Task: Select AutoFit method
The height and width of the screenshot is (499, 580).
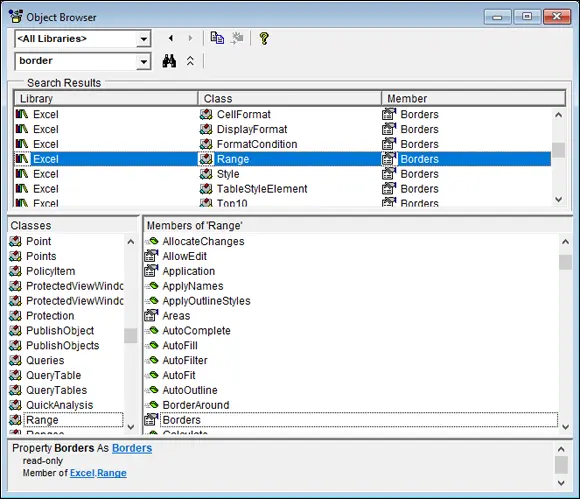Action: (x=179, y=375)
